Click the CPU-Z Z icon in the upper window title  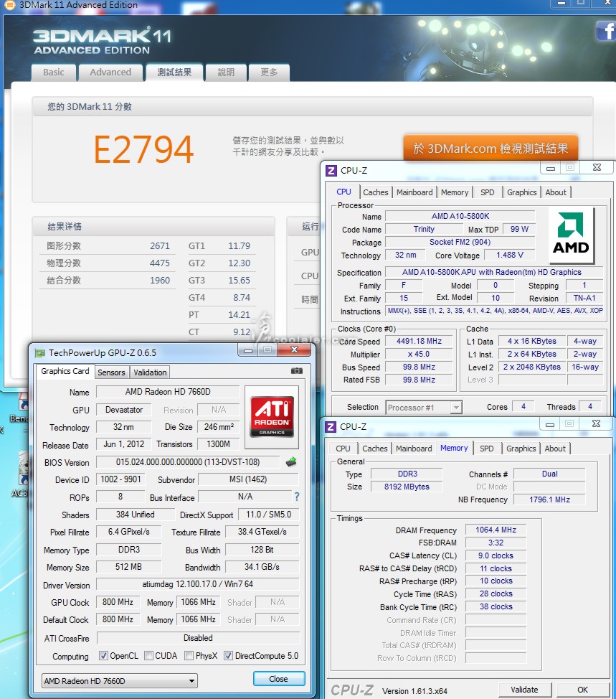pos(331,170)
